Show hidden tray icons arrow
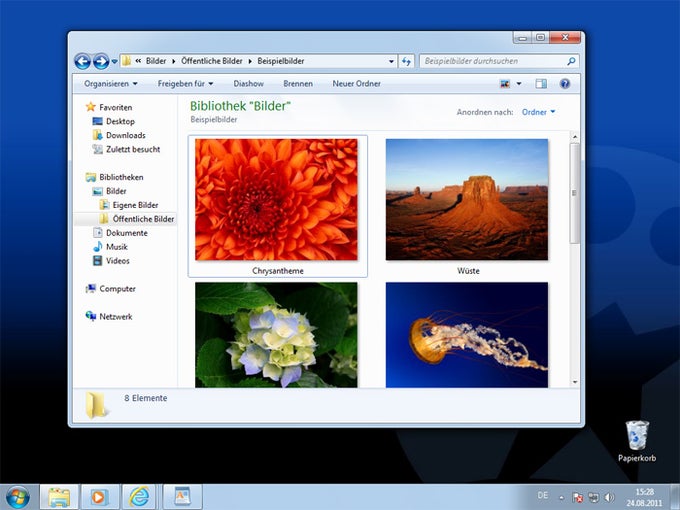The height and width of the screenshot is (510, 680). point(561,497)
